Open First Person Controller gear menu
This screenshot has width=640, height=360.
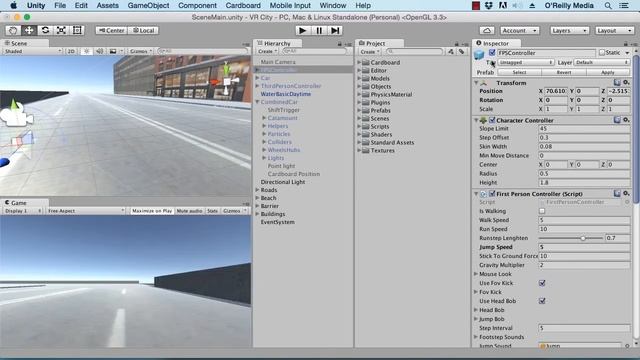tap(626, 193)
